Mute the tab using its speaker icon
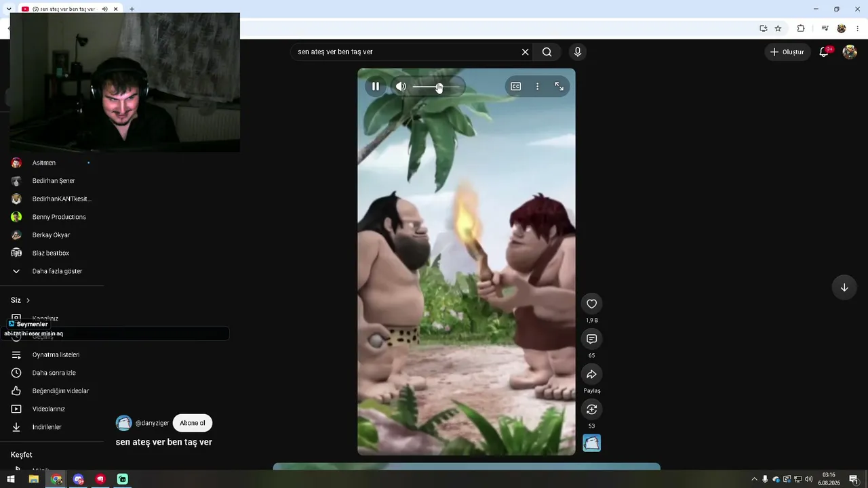This screenshot has height=488, width=868. tap(104, 9)
